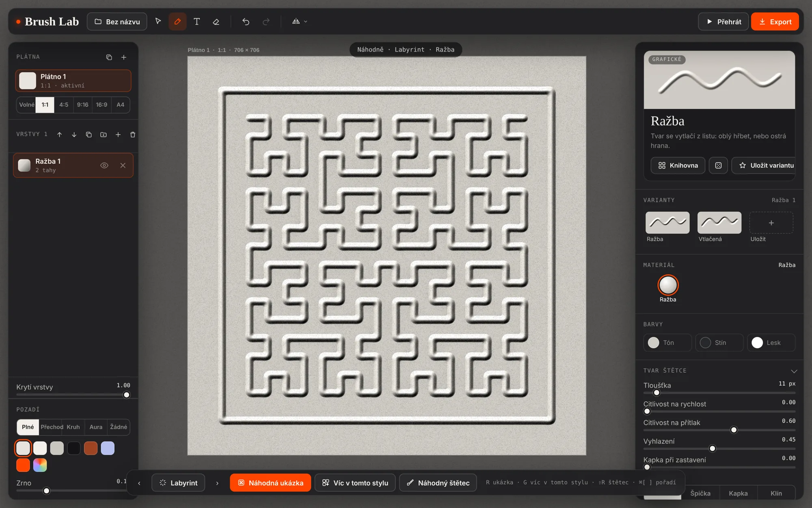This screenshot has width=812, height=508.
Task: Choose the eraser tool
Action: pyautogui.click(x=216, y=22)
